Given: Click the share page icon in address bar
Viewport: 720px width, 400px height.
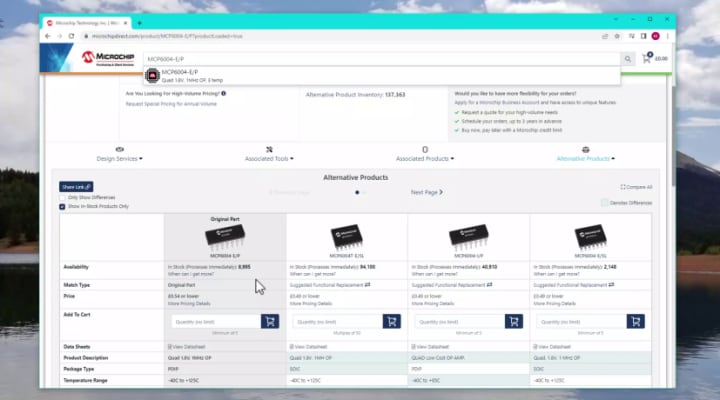Looking at the screenshot, I should 605,36.
